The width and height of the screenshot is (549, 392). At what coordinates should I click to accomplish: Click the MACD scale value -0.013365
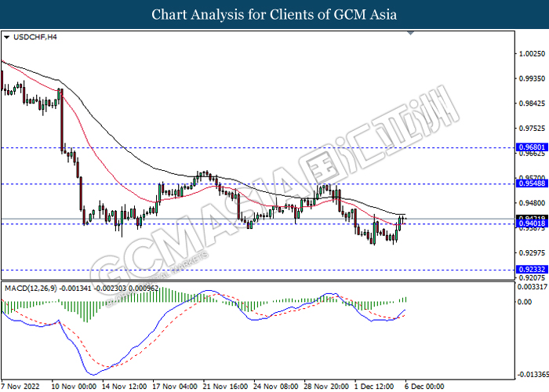pyautogui.click(x=533, y=375)
